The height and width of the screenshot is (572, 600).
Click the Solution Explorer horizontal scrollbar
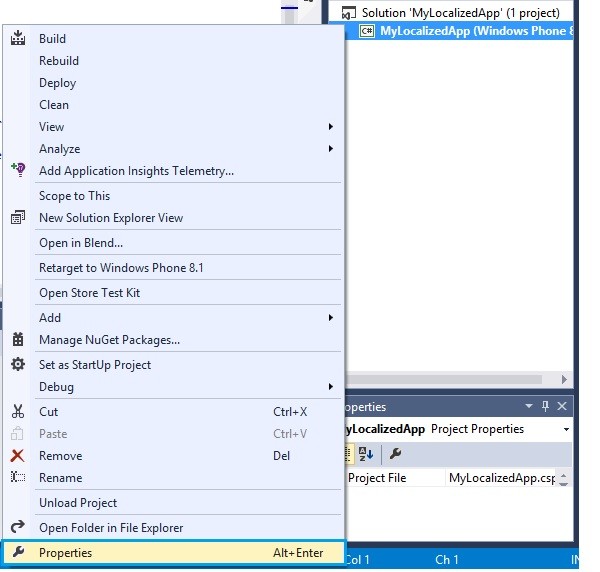[x=444, y=379]
